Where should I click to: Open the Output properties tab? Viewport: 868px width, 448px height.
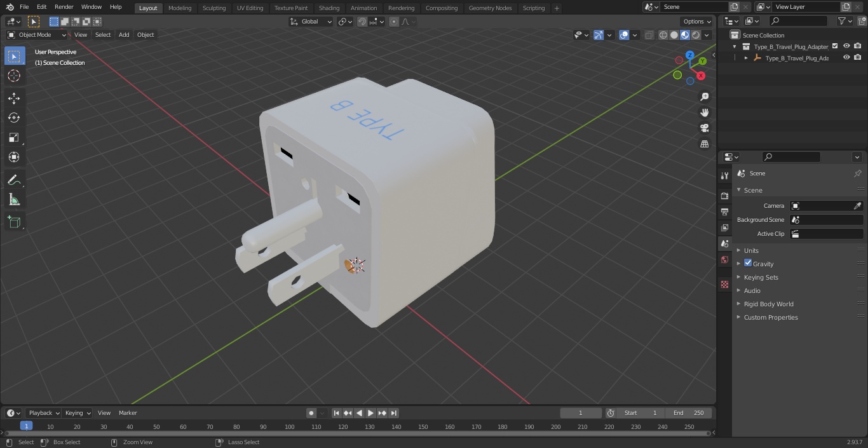[x=724, y=212]
